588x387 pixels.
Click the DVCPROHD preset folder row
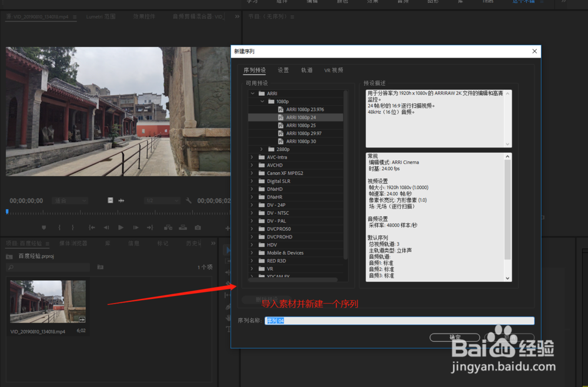[x=296, y=237]
